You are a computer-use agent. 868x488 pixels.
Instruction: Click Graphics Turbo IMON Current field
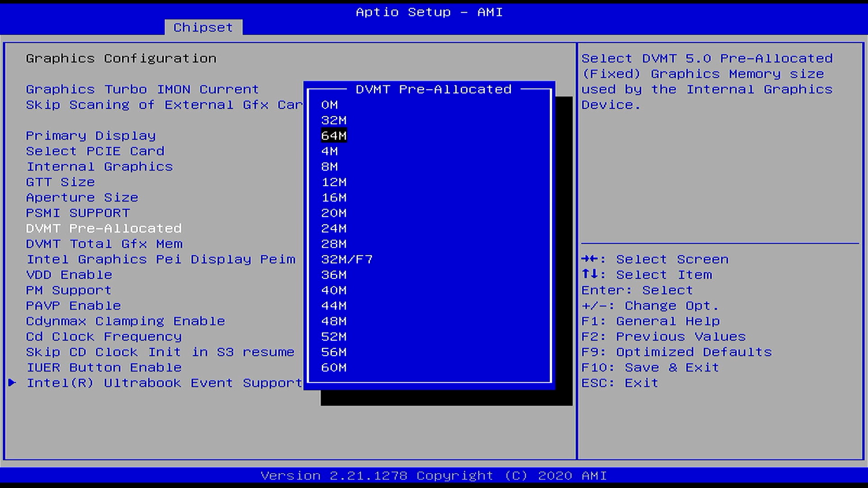[142, 89]
